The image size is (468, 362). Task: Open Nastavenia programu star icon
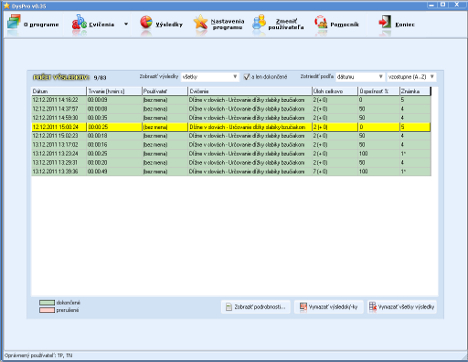(200, 22)
